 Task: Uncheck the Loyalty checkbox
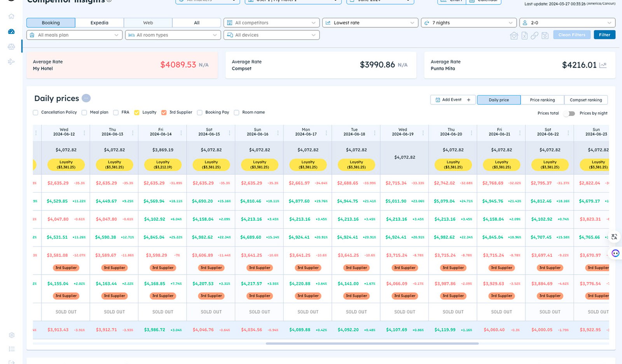136,113
